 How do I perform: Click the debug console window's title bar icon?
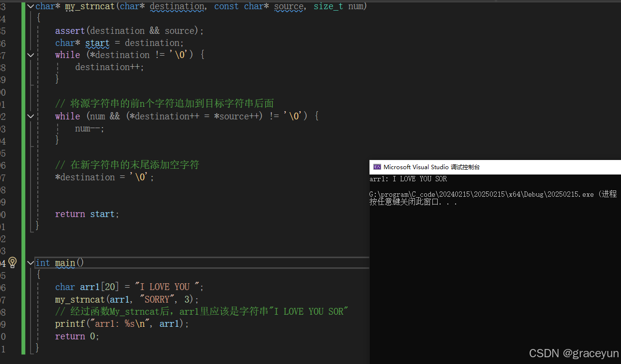click(x=377, y=167)
